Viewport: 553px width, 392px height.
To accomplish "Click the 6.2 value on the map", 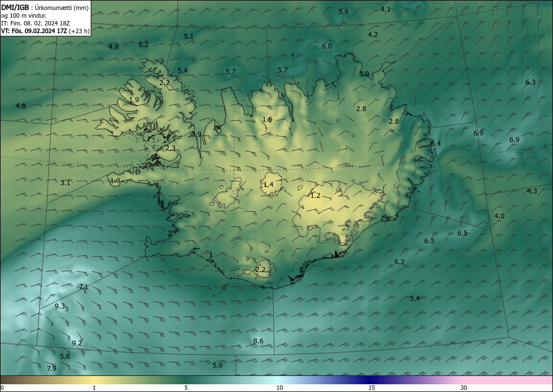I will (399, 262).
